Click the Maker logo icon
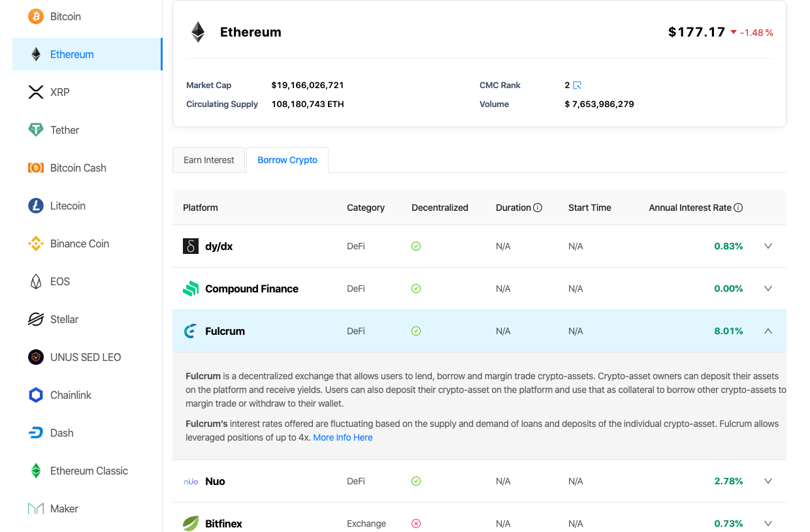Screen dimensions: 810x532 click(36, 509)
